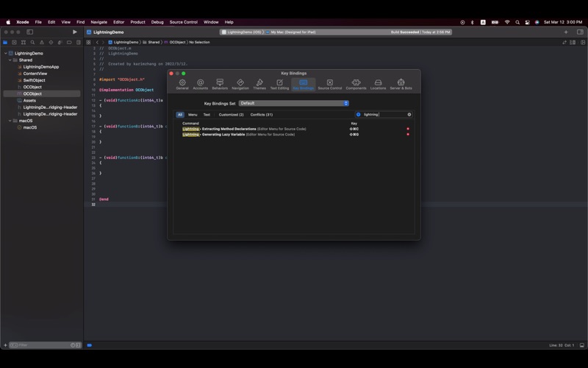Click the Wi-Fi status icon
The width and height of the screenshot is (588, 368).
coord(507,22)
